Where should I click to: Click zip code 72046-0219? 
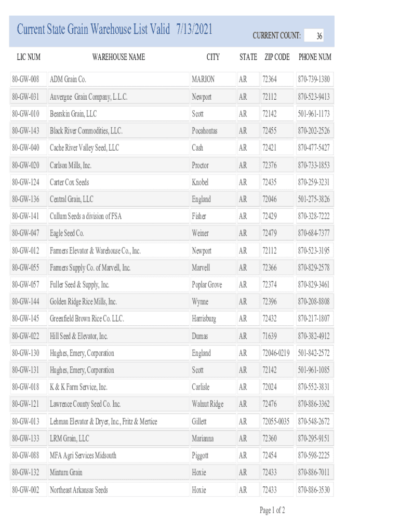[276, 353]
